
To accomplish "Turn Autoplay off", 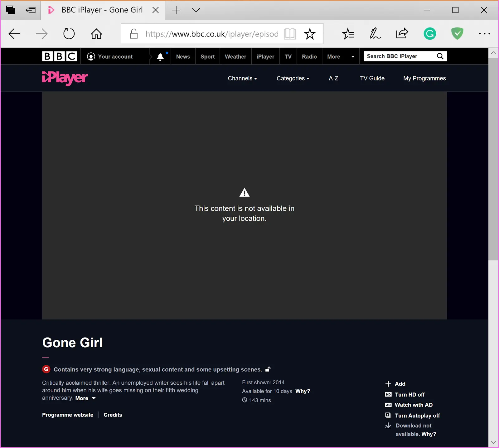I will point(412,416).
